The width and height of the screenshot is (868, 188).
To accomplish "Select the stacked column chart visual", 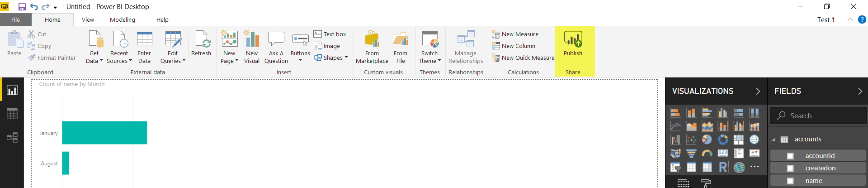I will click(x=691, y=113).
